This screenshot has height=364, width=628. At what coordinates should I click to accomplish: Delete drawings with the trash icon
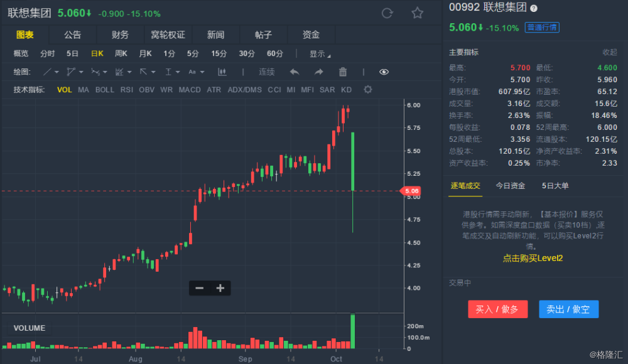pyautogui.click(x=343, y=72)
